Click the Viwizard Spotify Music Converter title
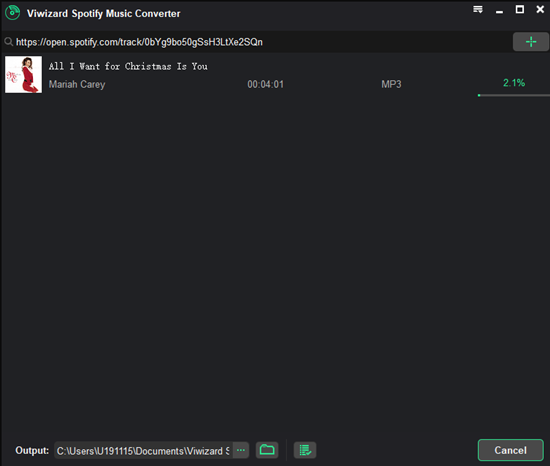Viewport: 550px width, 466px height. [x=103, y=13]
